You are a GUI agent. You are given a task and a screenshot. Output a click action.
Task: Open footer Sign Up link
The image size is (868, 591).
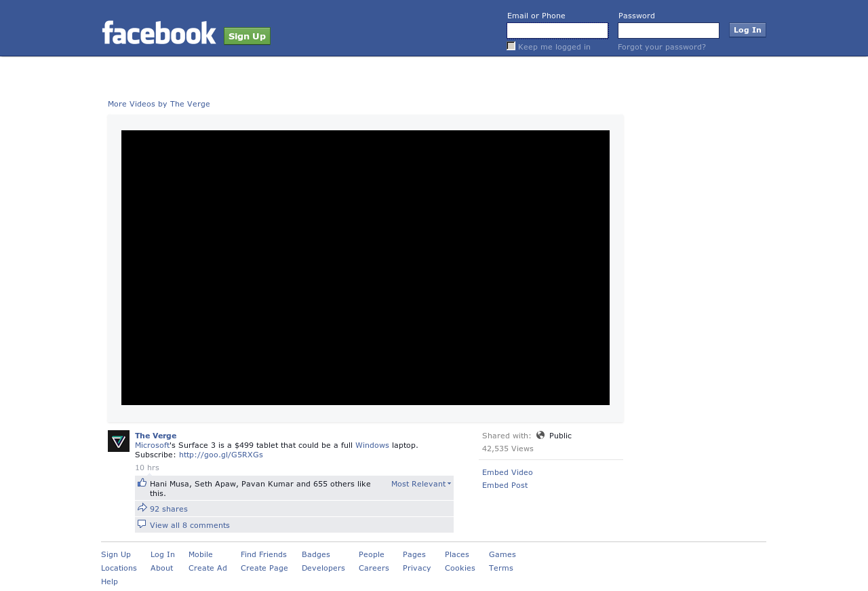116,554
